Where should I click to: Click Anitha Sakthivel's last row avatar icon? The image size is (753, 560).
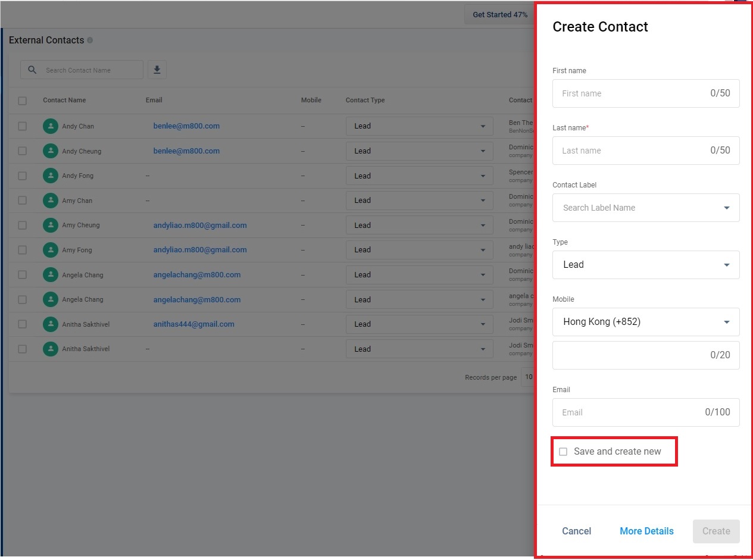coord(51,349)
